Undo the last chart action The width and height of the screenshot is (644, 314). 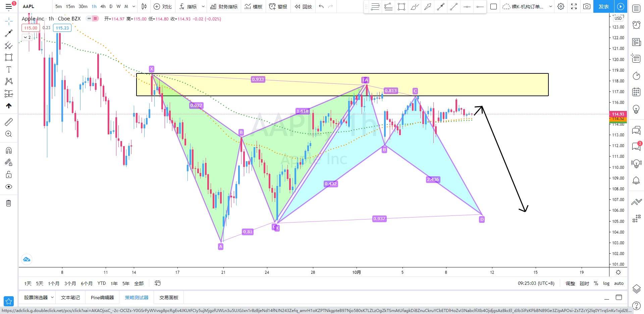tap(321, 6)
